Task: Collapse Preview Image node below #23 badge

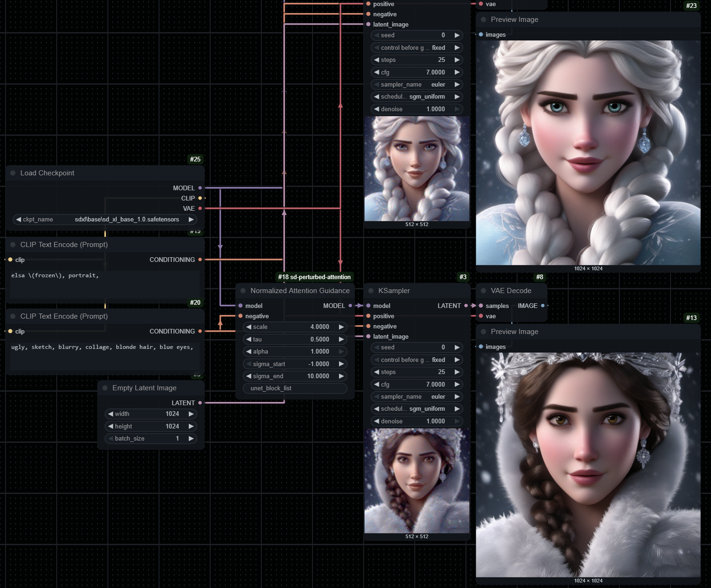Action: 484,20
